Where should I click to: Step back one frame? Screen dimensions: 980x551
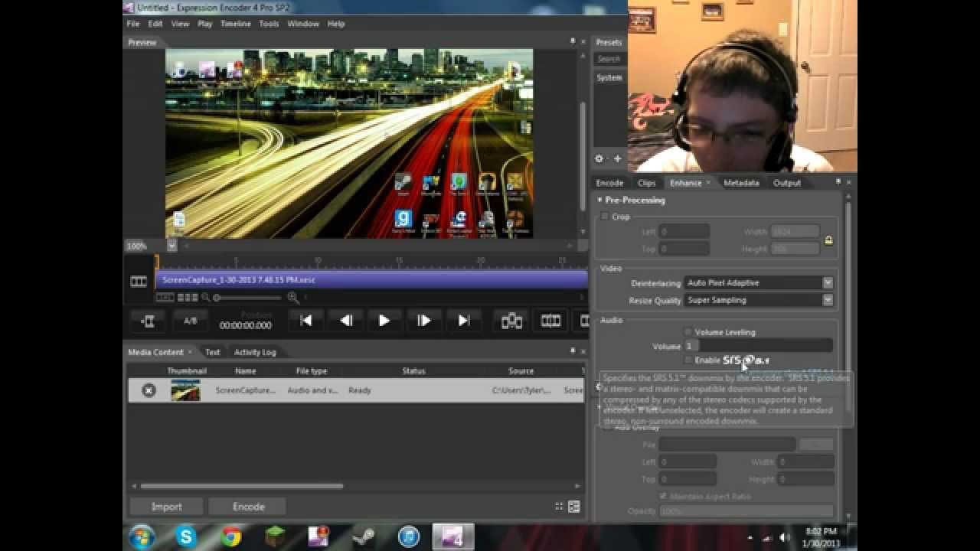[x=346, y=321]
